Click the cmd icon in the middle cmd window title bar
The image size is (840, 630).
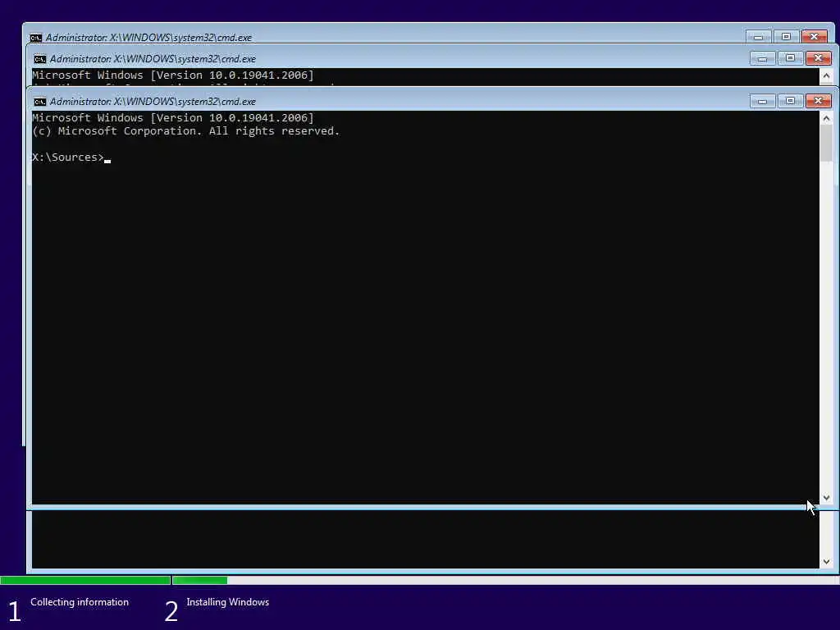click(x=39, y=58)
